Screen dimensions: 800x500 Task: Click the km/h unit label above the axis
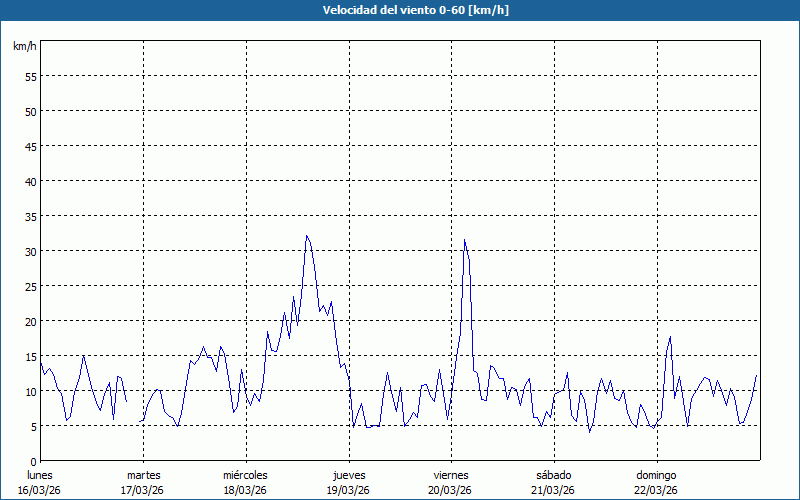pyautogui.click(x=25, y=47)
